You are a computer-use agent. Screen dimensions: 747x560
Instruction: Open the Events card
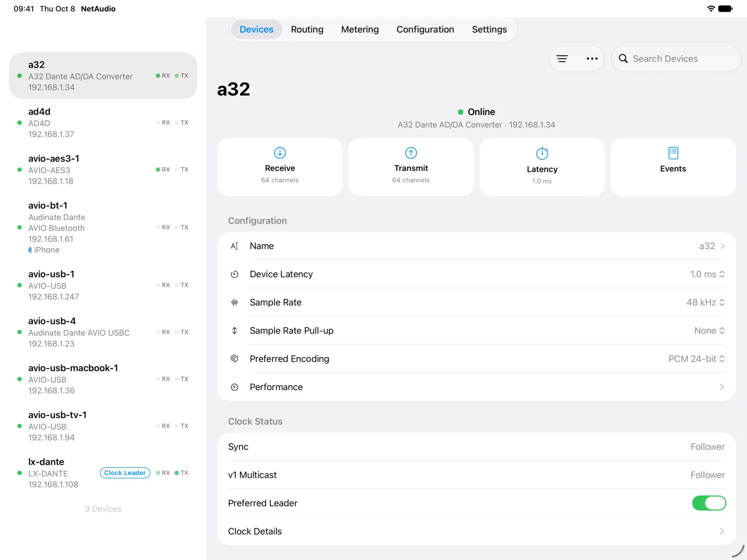pos(673,167)
